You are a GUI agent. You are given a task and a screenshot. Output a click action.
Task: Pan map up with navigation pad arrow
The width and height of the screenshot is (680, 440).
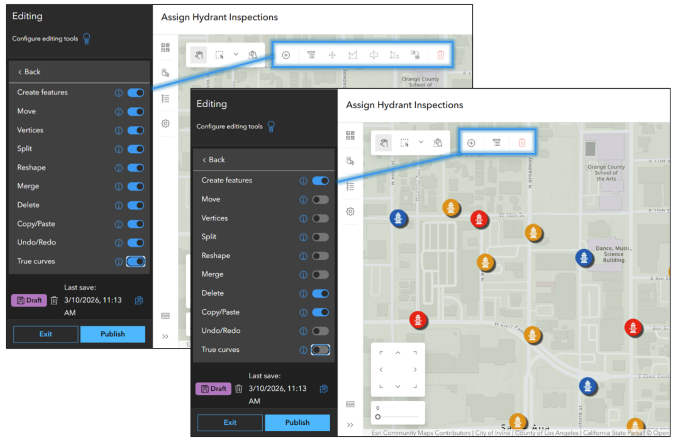point(398,353)
